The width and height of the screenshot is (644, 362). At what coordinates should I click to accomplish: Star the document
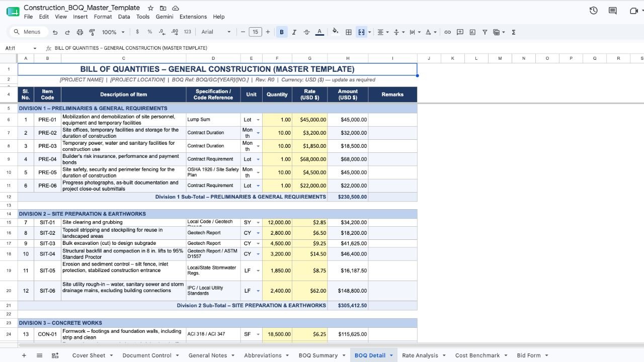click(150, 8)
